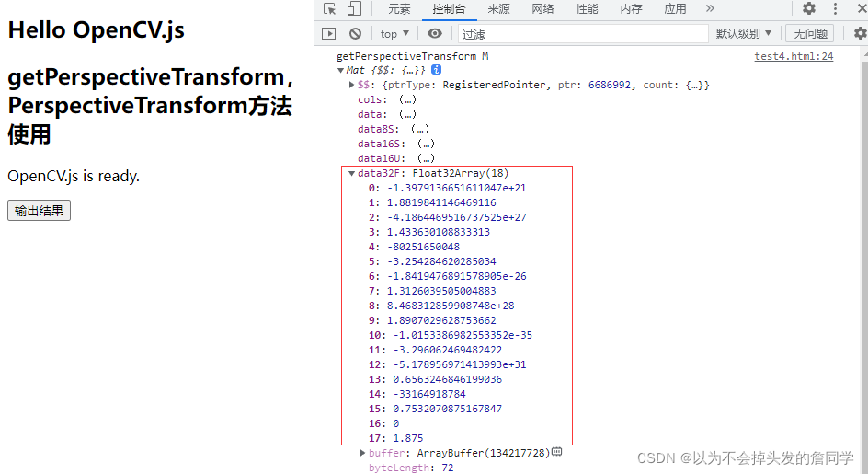Click the 无问题 issues button
The height and width of the screenshot is (474, 868).
coord(810,34)
